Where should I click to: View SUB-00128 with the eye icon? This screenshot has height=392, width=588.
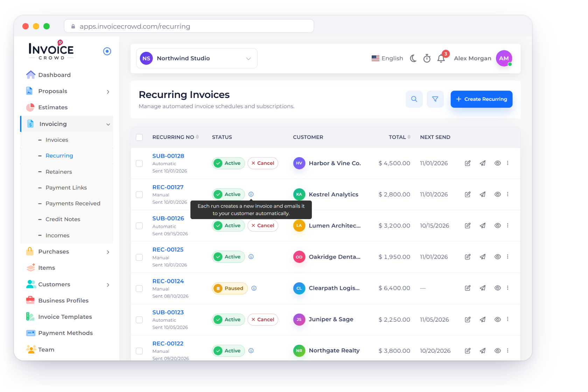click(498, 163)
